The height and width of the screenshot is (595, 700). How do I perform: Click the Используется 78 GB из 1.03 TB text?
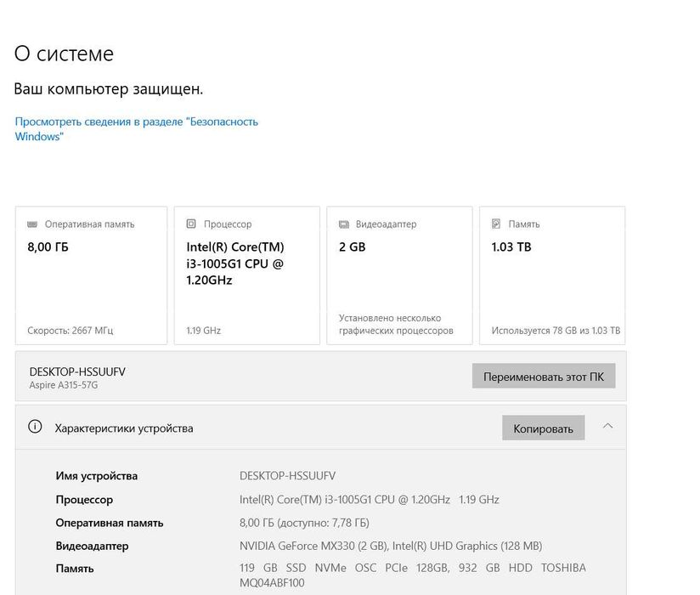pyautogui.click(x=556, y=331)
